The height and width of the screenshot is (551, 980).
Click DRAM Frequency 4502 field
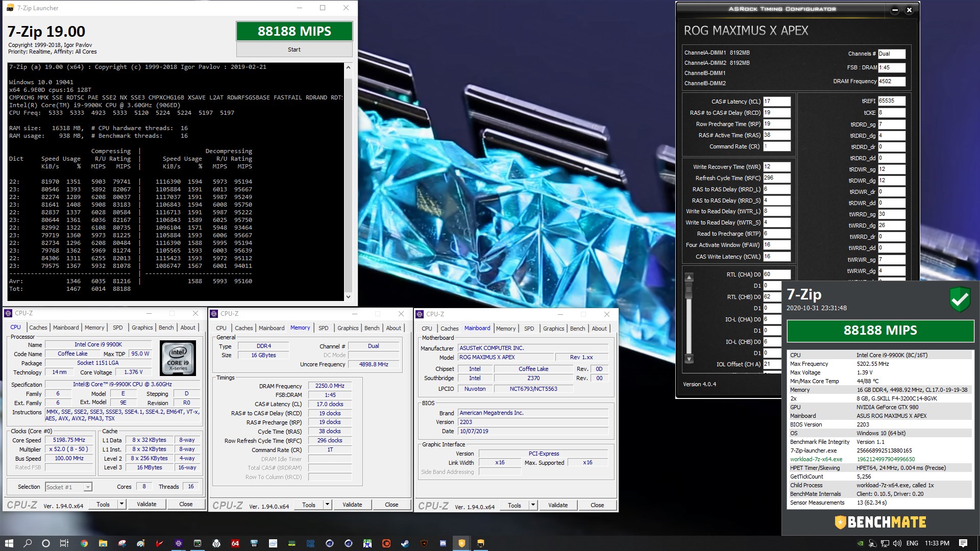pos(892,81)
